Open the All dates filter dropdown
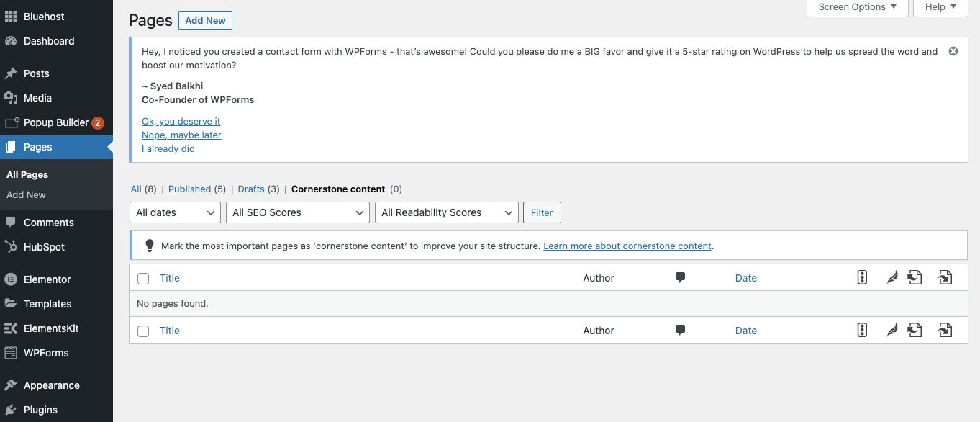The width and height of the screenshot is (980, 422). (175, 212)
